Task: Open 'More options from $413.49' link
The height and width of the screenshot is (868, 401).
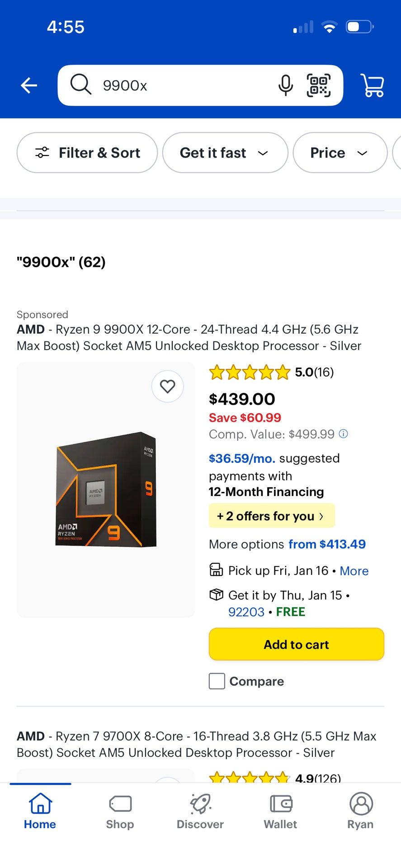Action: [x=288, y=544]
